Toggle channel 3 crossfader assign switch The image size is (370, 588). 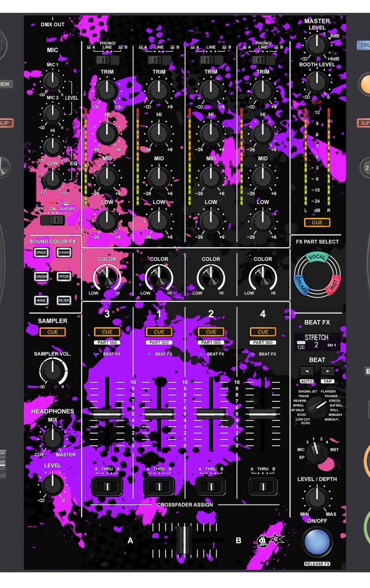(x=107, y=487)
